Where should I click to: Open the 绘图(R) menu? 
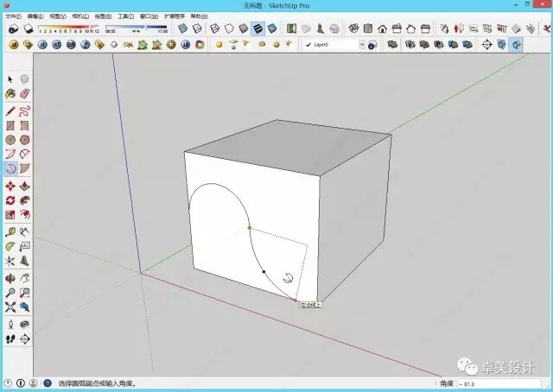(x=103, y=16)
